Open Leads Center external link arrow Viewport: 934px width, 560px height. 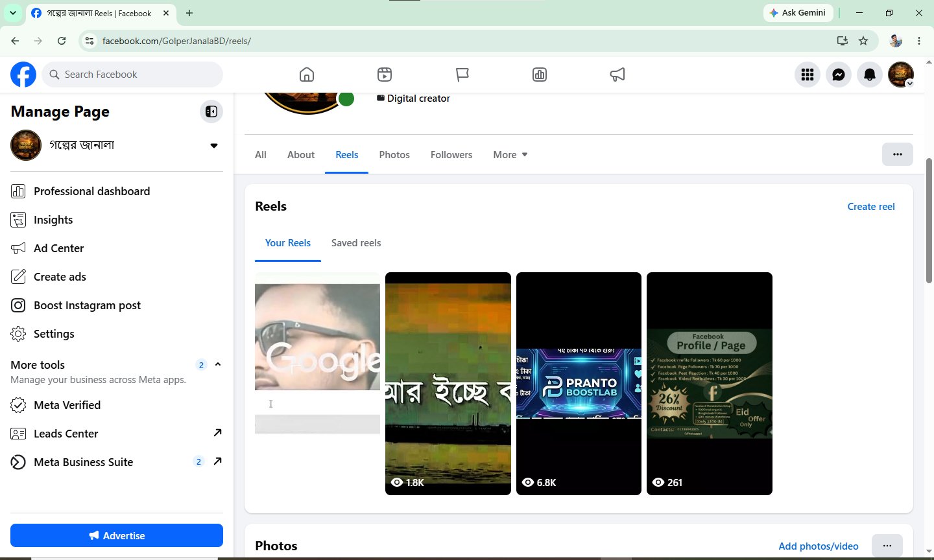pyautogui.click(x=218, y=433)
